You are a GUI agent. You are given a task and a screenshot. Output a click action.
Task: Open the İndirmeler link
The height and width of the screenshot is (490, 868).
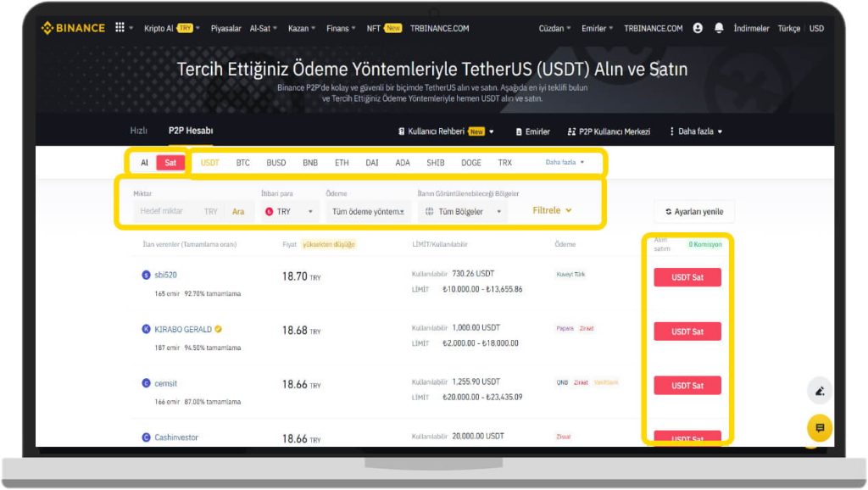point(751,28)
